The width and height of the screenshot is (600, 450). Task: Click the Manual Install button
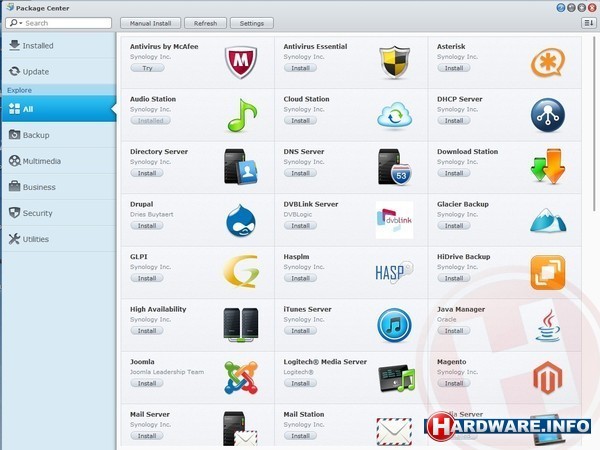tap(150, 23)
